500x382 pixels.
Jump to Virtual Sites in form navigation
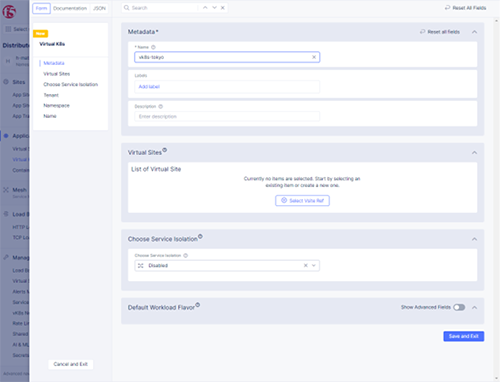57,74
